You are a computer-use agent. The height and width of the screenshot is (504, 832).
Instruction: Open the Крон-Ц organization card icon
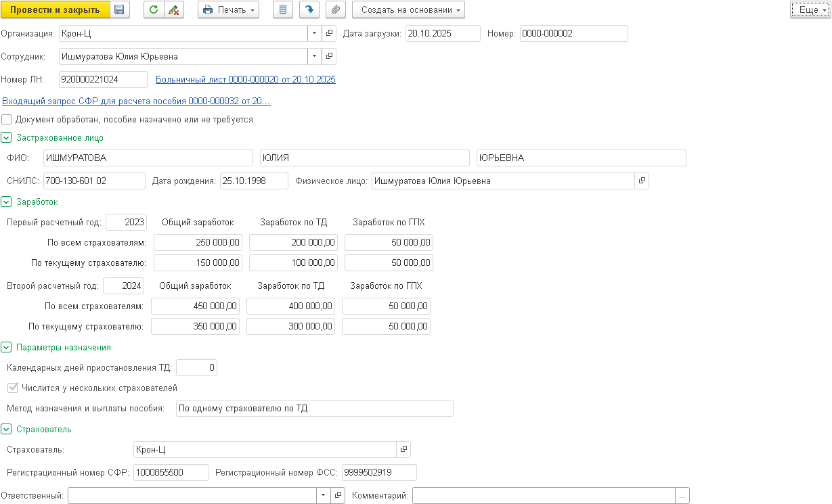coord(330,33)
